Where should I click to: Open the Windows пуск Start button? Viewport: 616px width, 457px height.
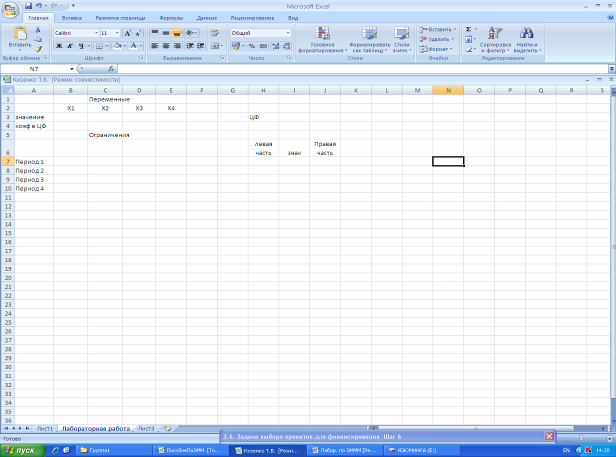tap(23, 450)
